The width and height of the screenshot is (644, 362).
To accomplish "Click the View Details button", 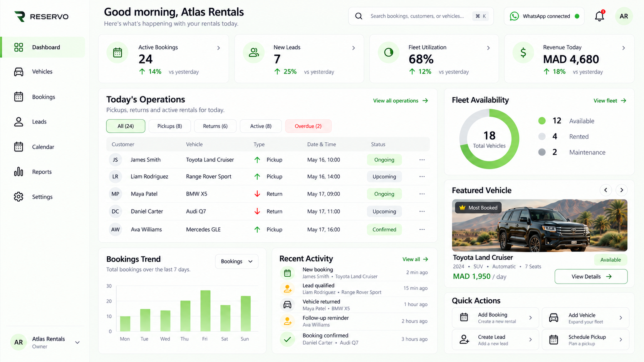I will tap(591, 277).
